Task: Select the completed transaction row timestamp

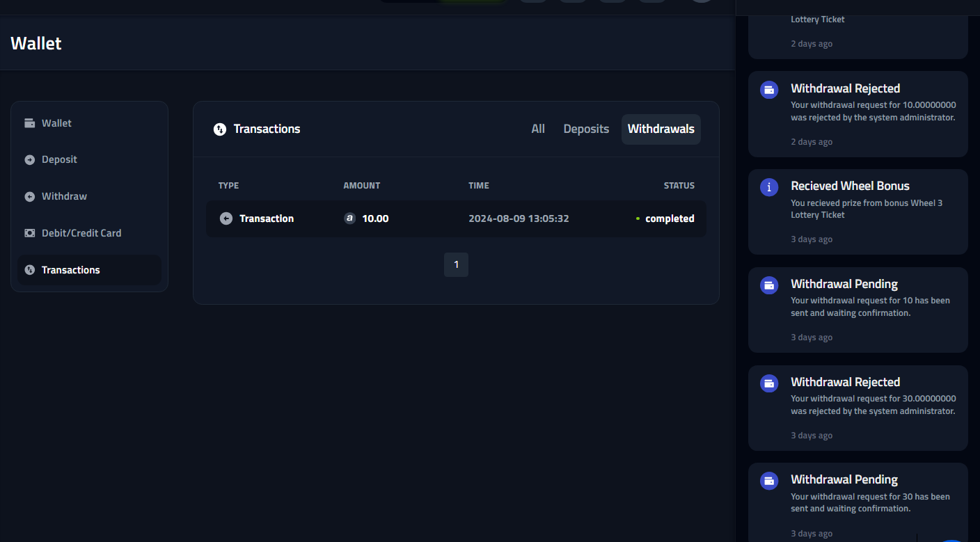Action: coord(519,218)
